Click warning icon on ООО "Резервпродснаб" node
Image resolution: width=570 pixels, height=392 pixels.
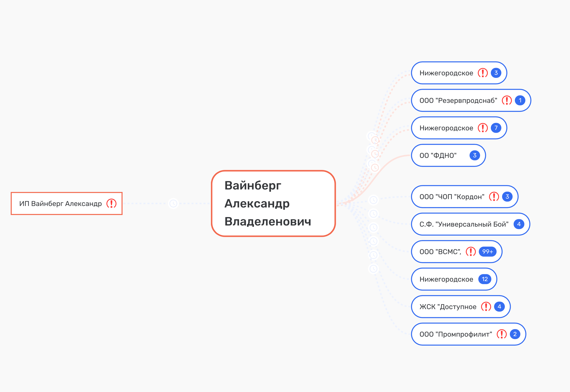(507, 100)
